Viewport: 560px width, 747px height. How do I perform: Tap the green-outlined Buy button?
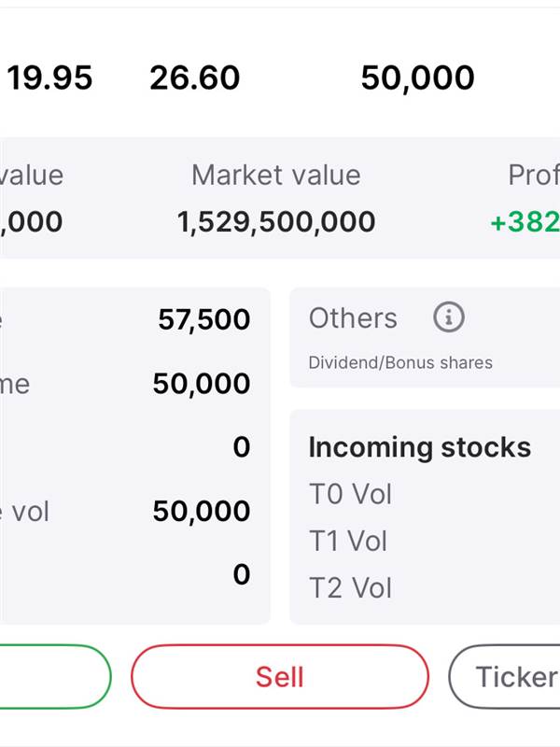tap(55, 676)
